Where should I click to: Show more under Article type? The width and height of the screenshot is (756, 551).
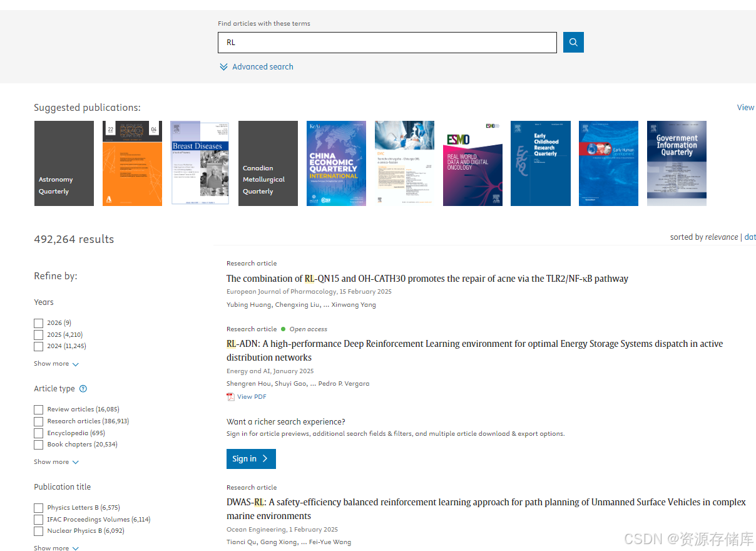point(56,462)
